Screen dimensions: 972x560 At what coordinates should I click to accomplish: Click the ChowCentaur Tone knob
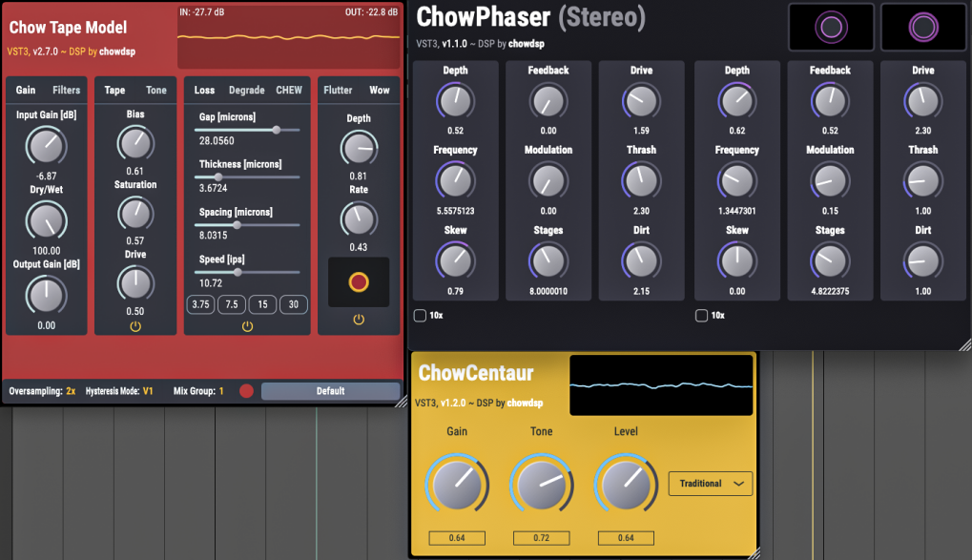tap(541, 485)
